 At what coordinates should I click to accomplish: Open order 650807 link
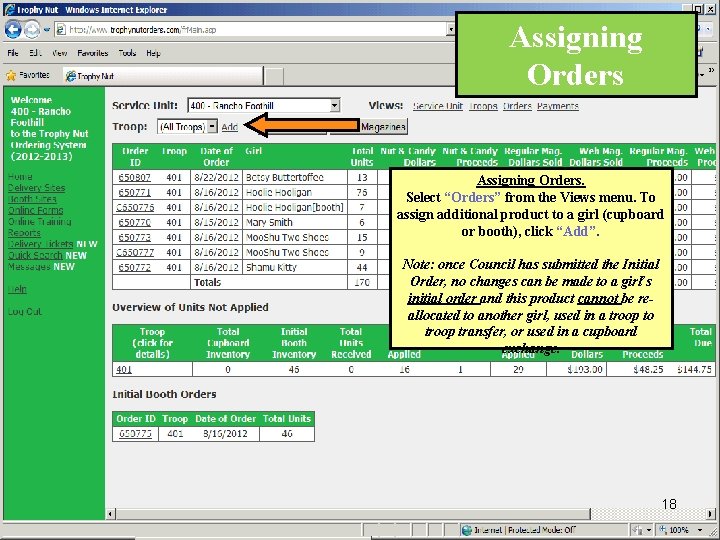click(135, 177)
